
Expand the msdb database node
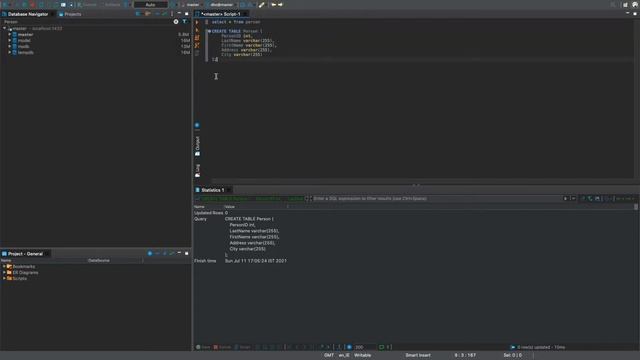click(10, 46)
